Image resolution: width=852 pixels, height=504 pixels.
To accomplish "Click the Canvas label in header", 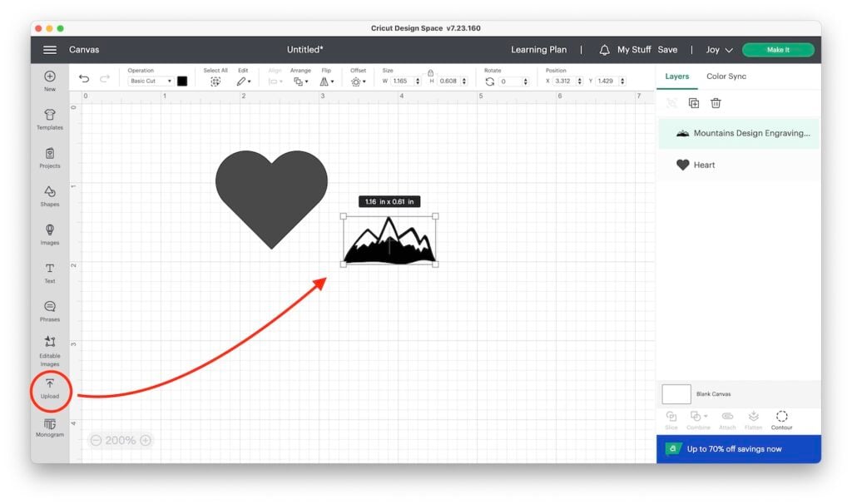I will coord(84,49).
